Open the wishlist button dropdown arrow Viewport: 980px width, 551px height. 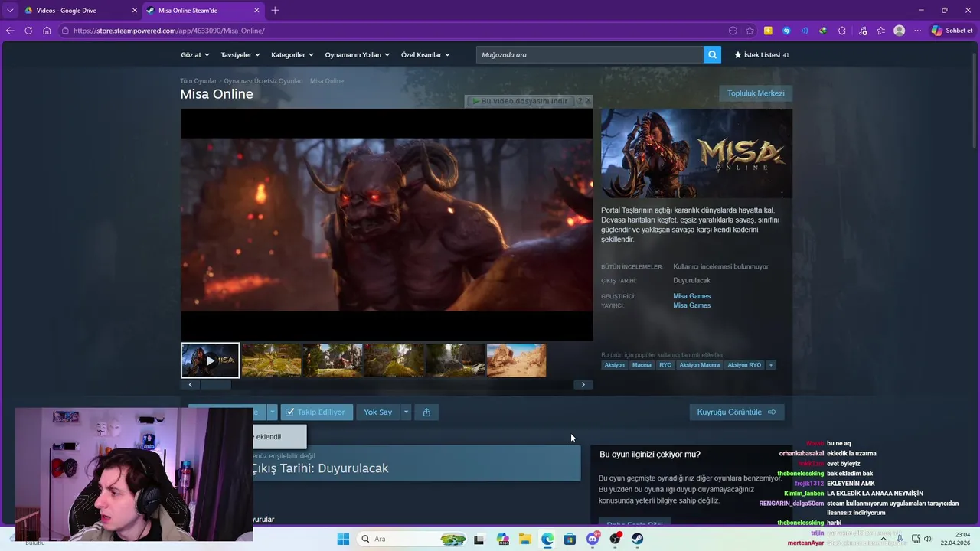pyautogui.click(x=272, y=412)
